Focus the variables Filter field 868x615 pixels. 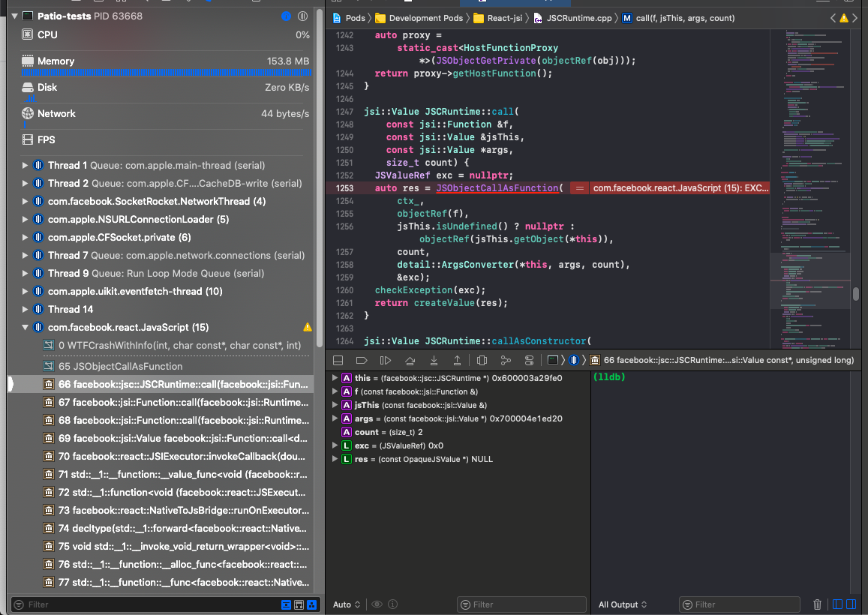(521, 604)
